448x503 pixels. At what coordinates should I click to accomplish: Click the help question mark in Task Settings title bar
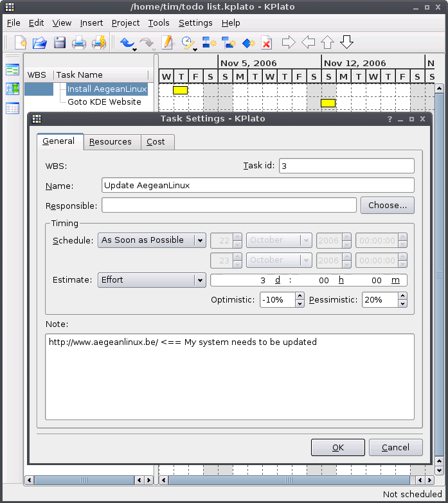point(390,119)
